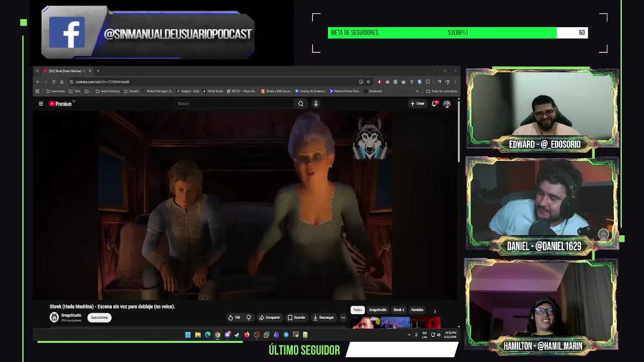Select the Todos filter chip
The width and height of the screenshot is (644, 362).
(357, 310)
